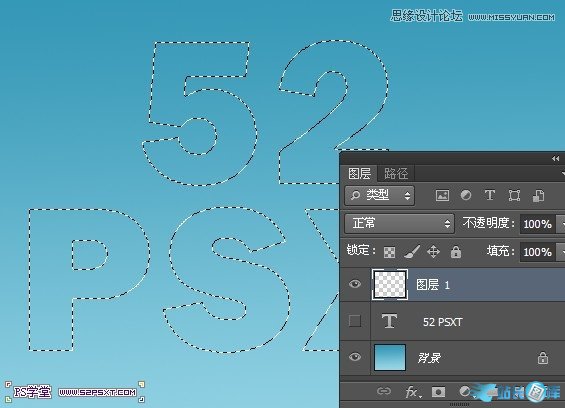Switch to the 路径 (Paths) tab
Image resolution: width=565 pixels, height=408 pixels.
coord(396,173)
